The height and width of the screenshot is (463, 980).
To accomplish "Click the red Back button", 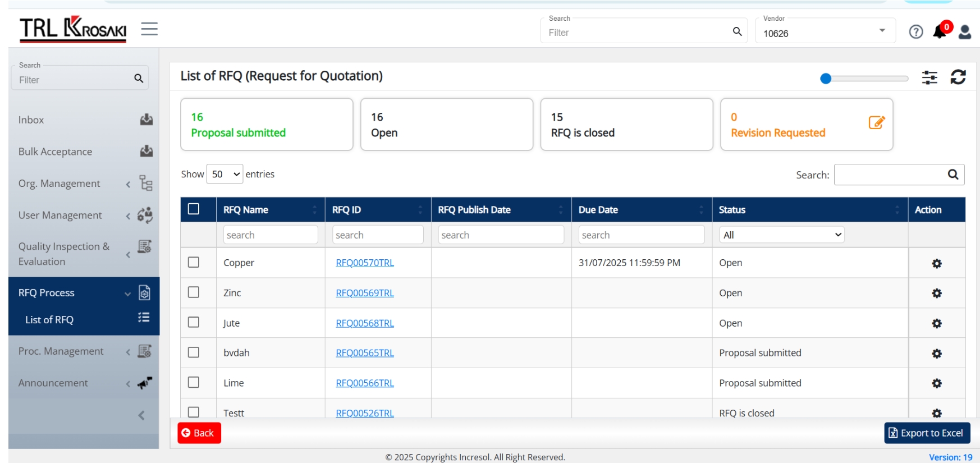I will click(199, 433).
